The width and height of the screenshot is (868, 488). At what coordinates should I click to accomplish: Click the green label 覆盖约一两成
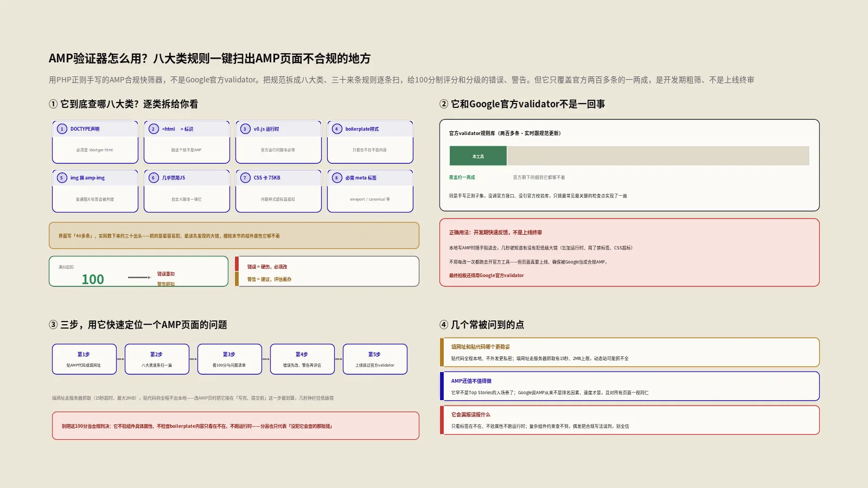point(462,177)
